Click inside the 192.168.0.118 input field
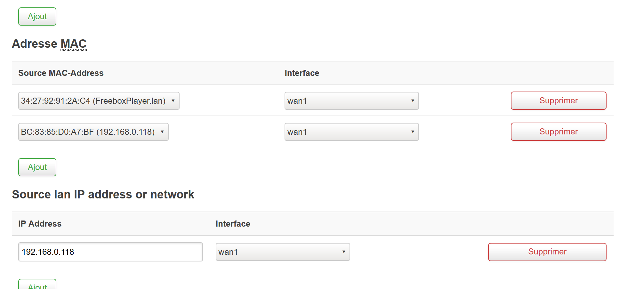 pos(110,252)
